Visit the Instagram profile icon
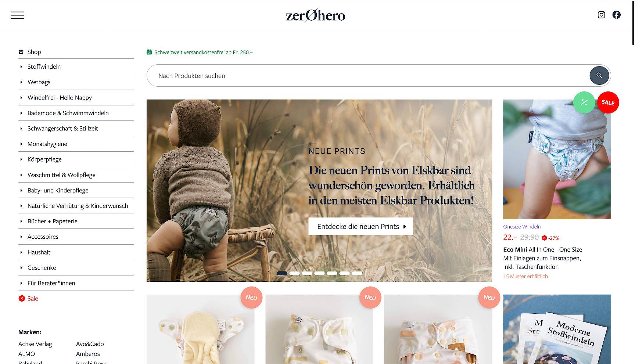 [601, 15]
